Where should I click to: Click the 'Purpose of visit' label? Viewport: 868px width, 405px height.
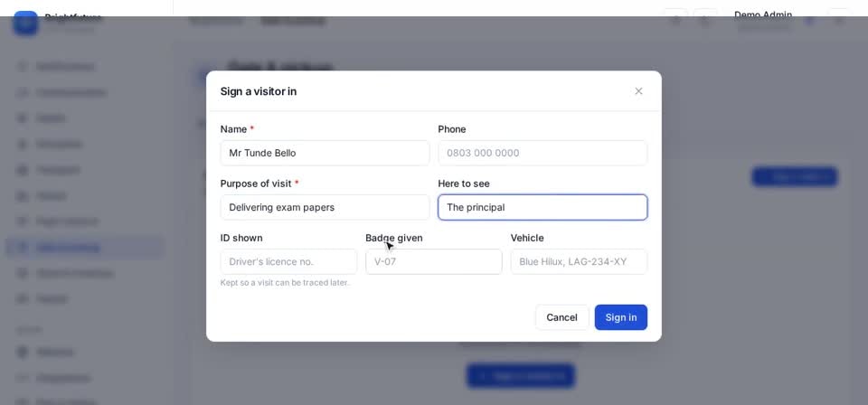[x=256, y=184]
